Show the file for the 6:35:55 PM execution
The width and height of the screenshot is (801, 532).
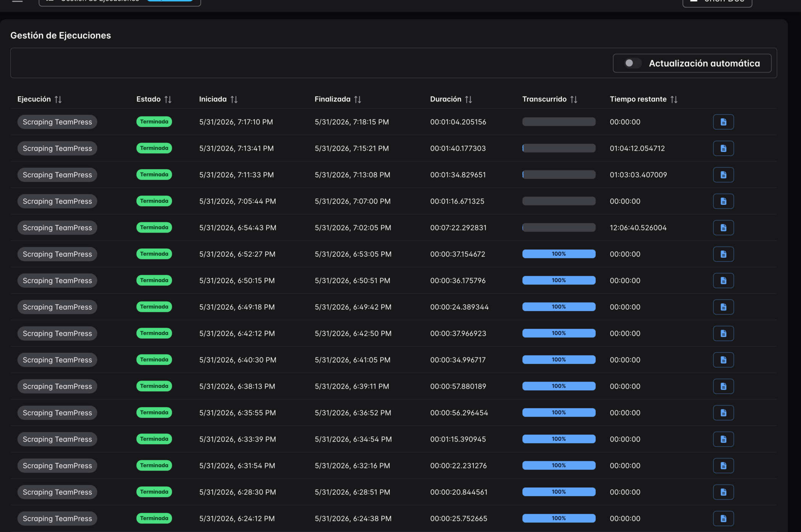[723, 413]
